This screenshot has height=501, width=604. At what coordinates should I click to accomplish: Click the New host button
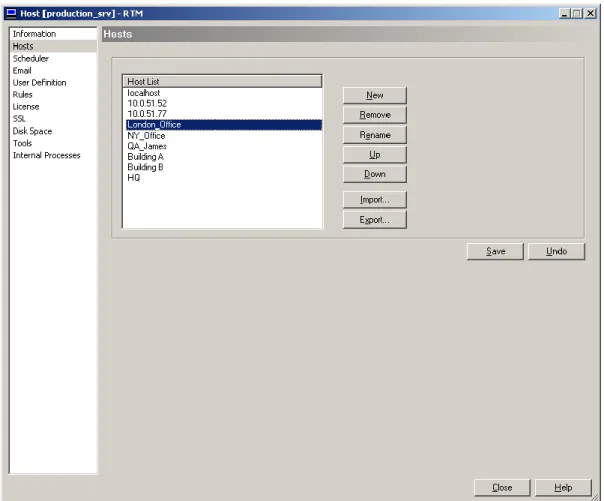[374, 95]
